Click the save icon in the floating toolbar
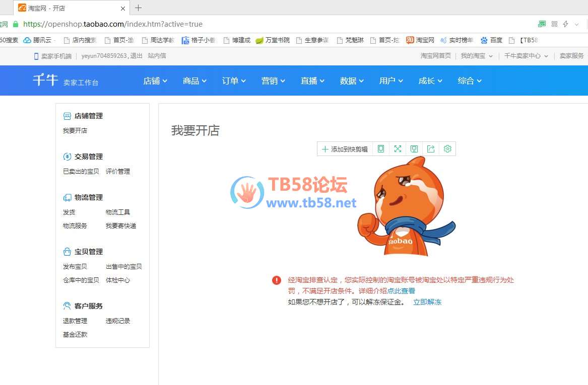The height and width of the screenshot is (385, 588). tap(414, 148)
